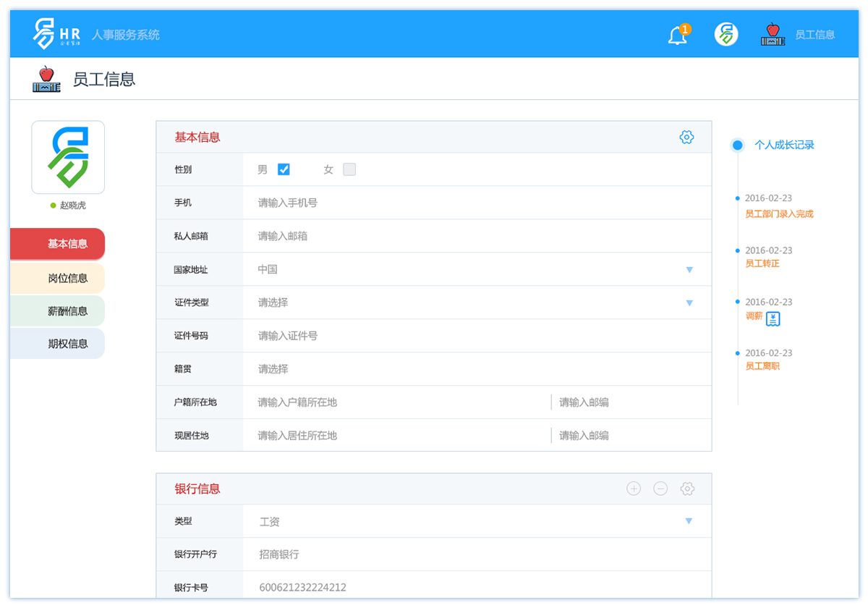Open the 籍贯 selection field
This screenshot has height=608, width=868.
coord(477,369)
